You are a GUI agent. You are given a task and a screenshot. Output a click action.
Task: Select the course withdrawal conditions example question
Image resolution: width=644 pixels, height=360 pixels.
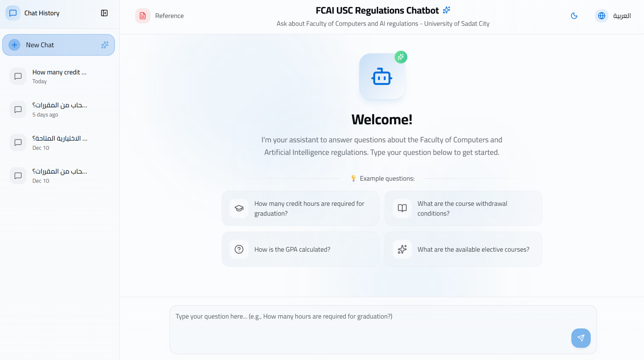click(x=463, y=208)
